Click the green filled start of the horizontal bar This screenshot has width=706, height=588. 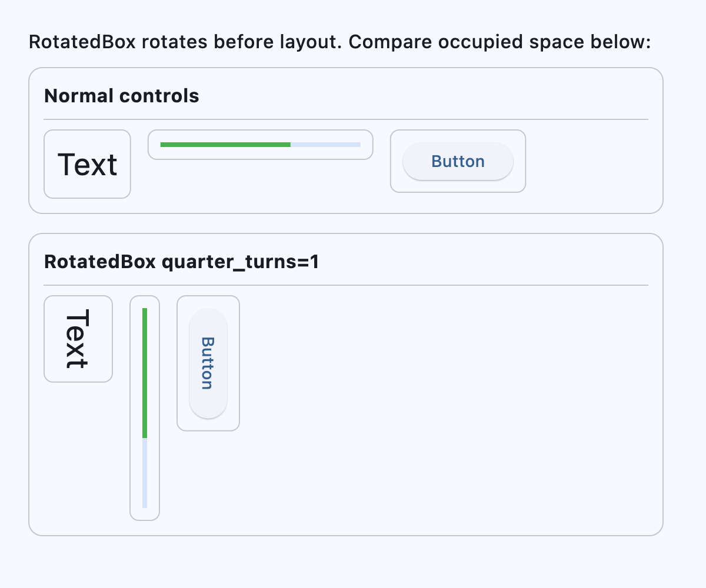coord(176,144)
